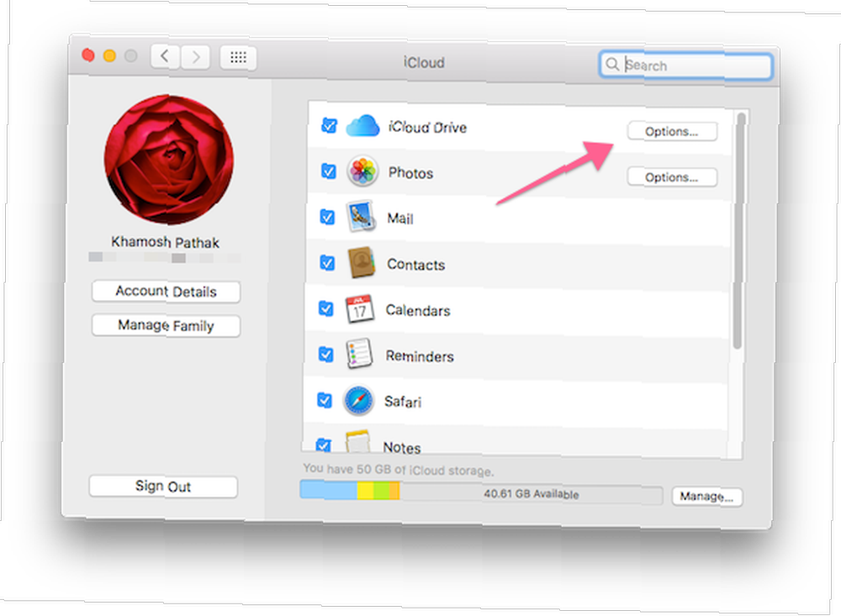Toggle the Calendars checkbox
This screenshot has width=841, height=616.
click(x=325, y=308)
